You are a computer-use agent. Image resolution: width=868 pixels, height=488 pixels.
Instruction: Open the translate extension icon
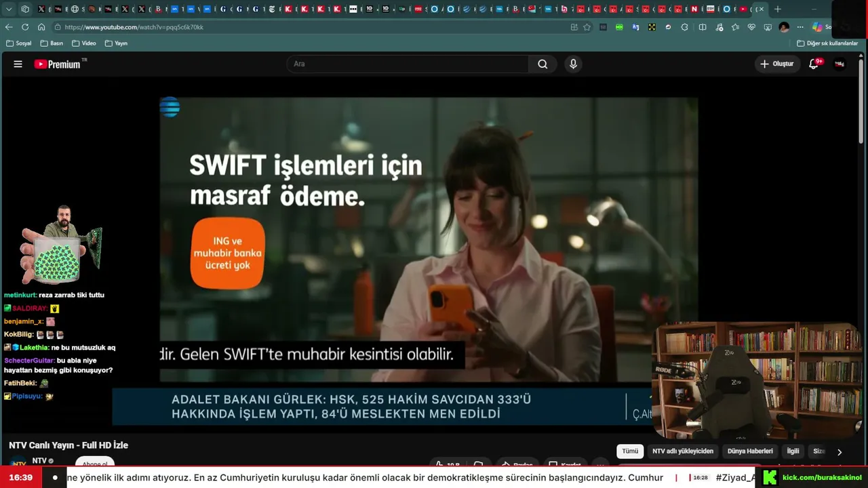635,27
